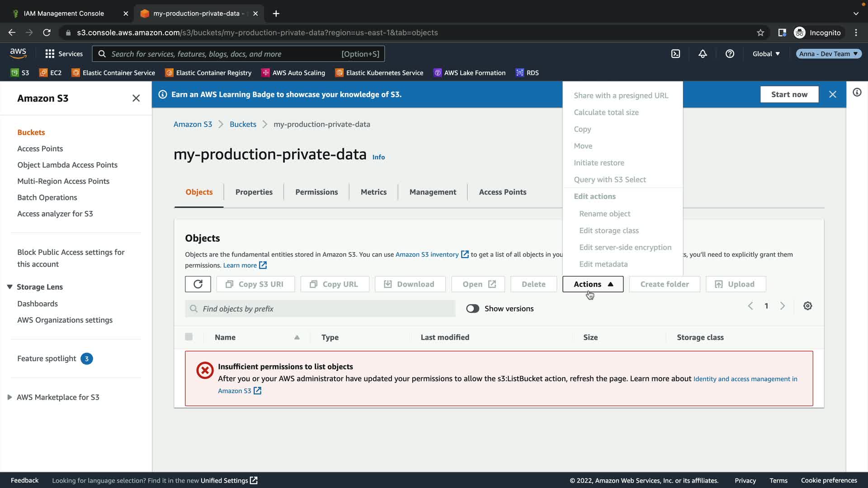Bookmark page with the star icon

pos(760,33)
